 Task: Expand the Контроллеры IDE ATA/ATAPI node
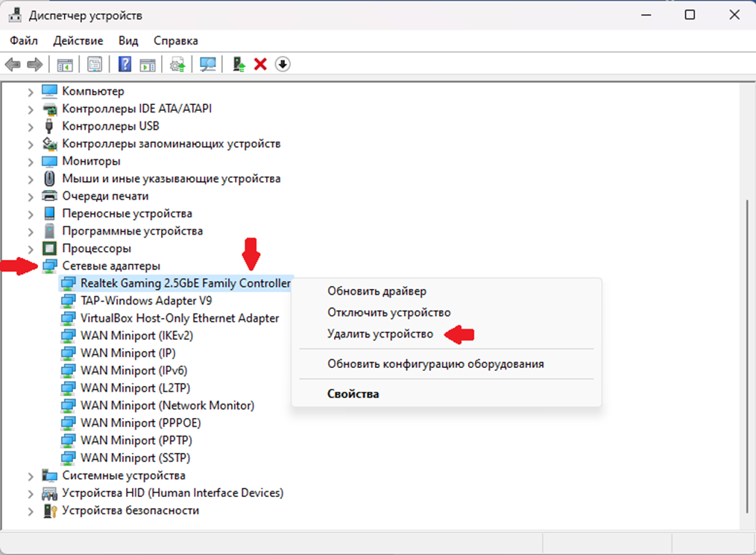(x=31, y=110)
